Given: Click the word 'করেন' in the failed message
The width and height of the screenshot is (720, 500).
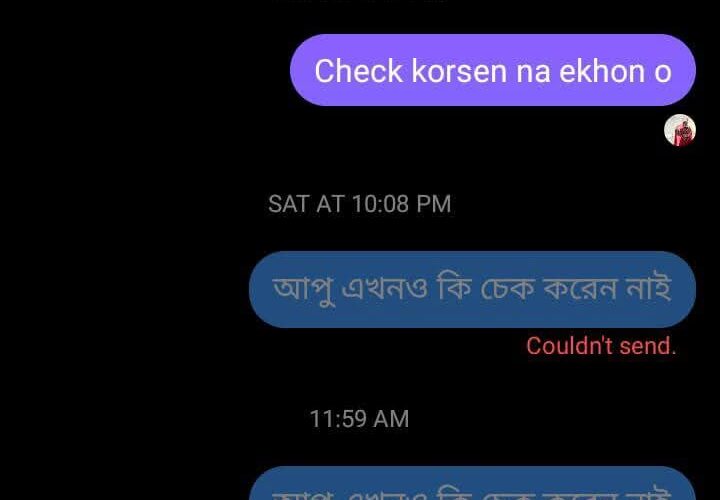Looking at the screenshot, I should [x=579, y=289].
